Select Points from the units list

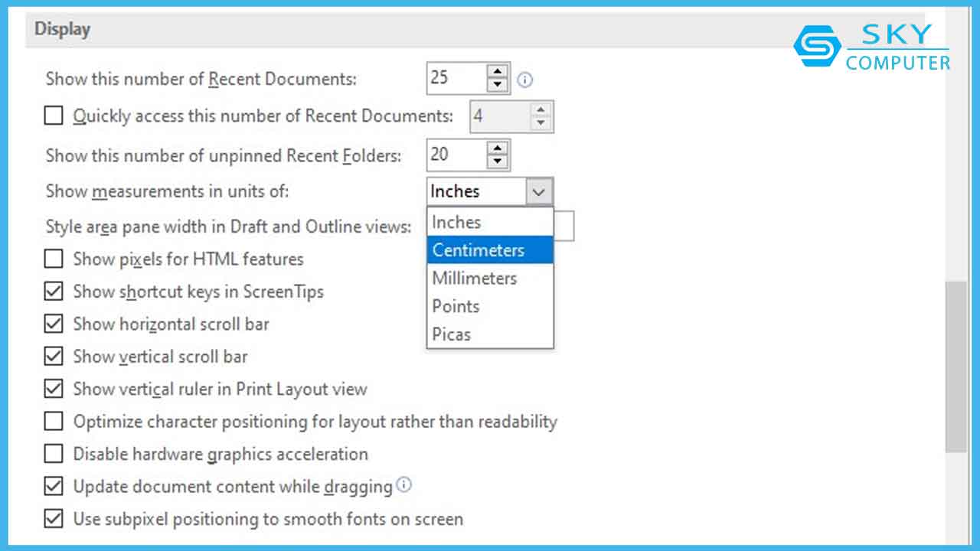coord(490,306)
